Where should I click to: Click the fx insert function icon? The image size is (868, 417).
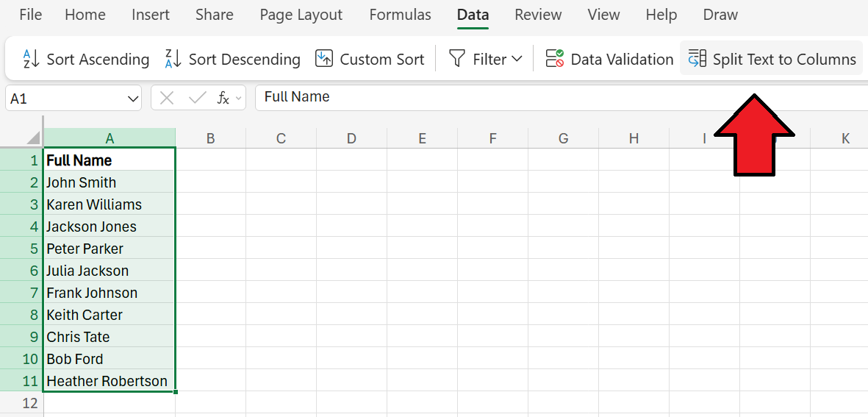pos(223,99)
